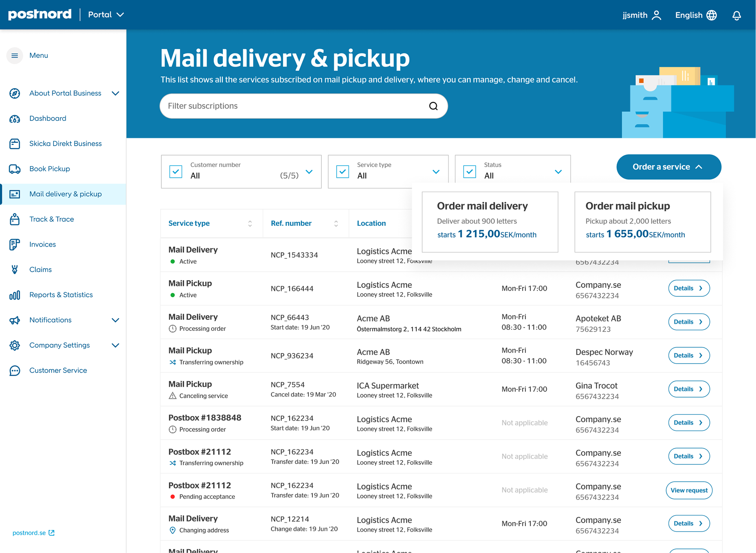This screenshot has height=553, width=756.
Task: Open Details for Mail Delivery NCP_66443
Action: [689, 322]
